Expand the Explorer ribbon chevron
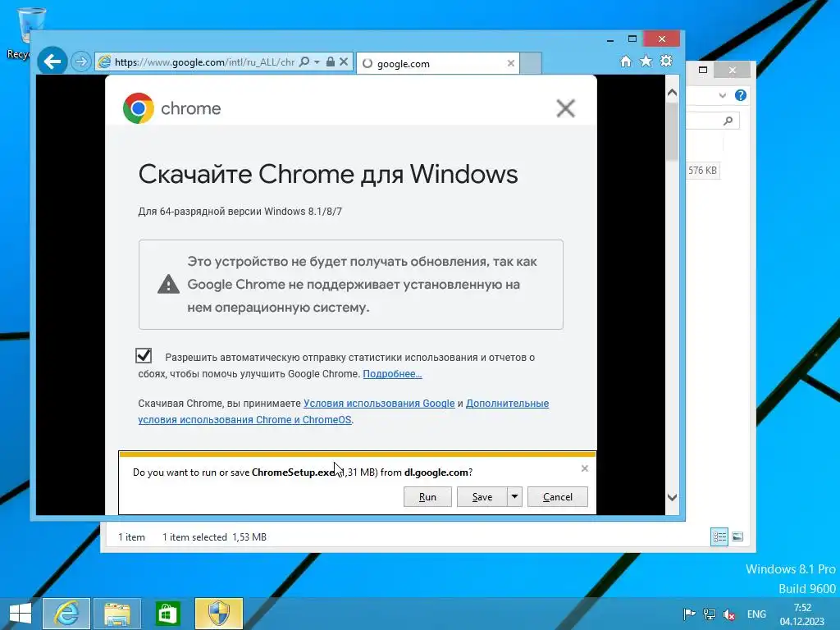Viewport: 840px width, 630px height. tap(722, 95)
